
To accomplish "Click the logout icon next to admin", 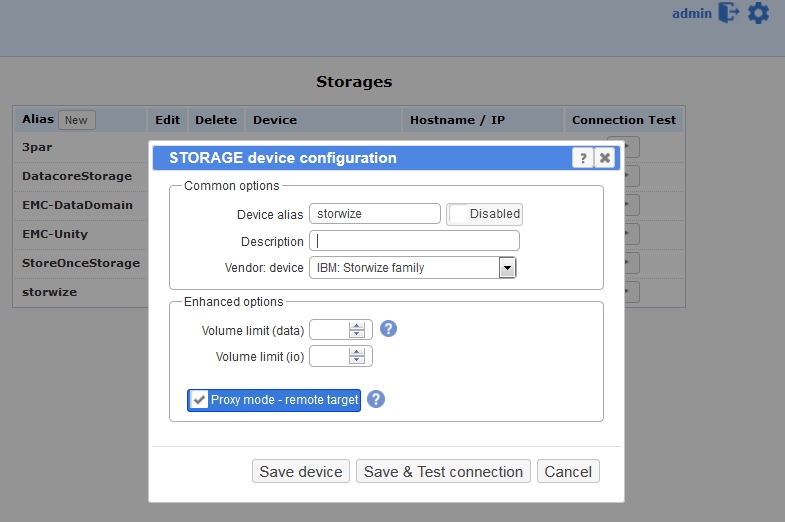I will click(x=729, y=13).
